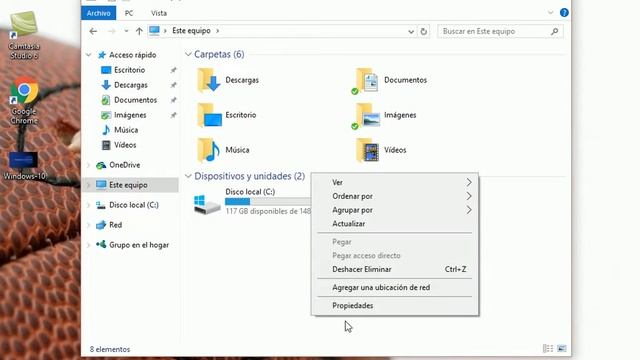Open Imágenes folder icon in Carpetas
Viewport: 640px width, 360px height.
[366, 116]
